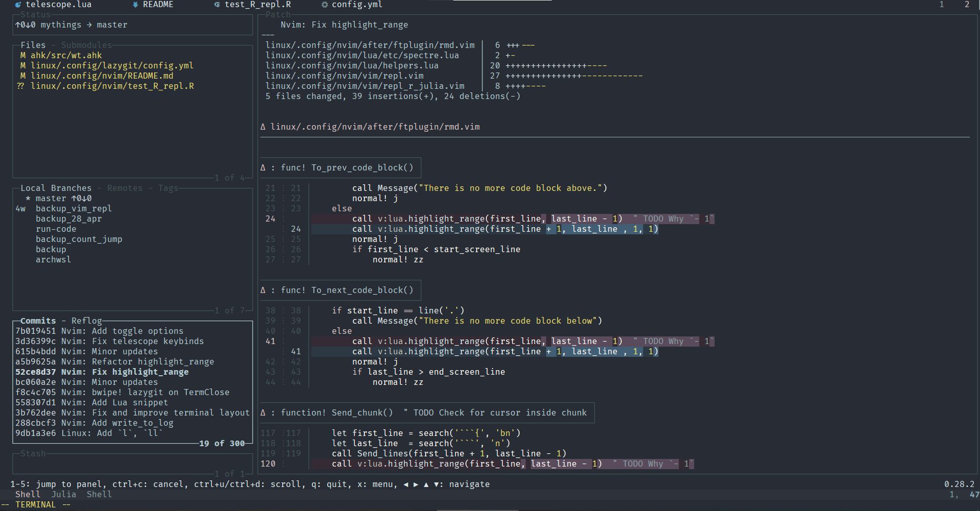The image size is (980, 511).
Task: Select commit bc060a2e Minor updates
Action: tap(133, 382)
